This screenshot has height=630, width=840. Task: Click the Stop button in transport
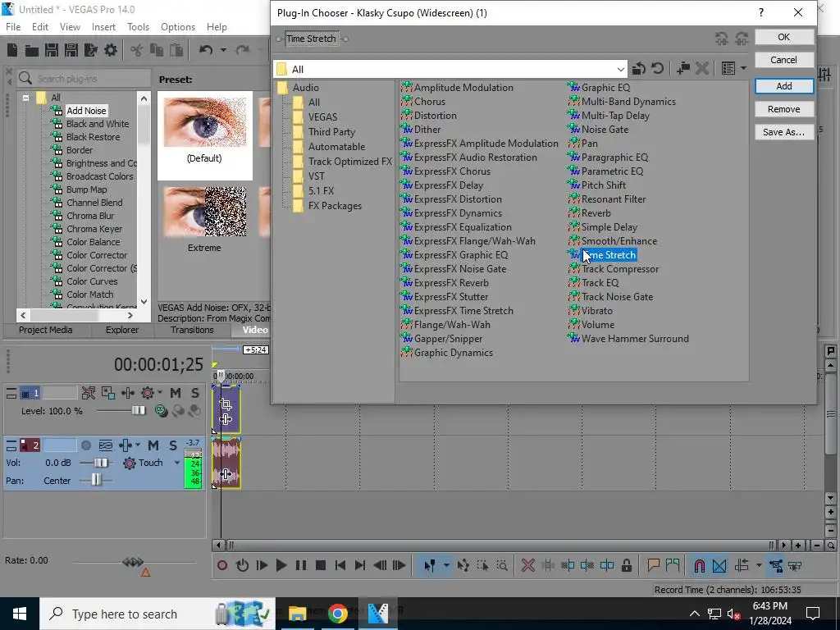321,565
